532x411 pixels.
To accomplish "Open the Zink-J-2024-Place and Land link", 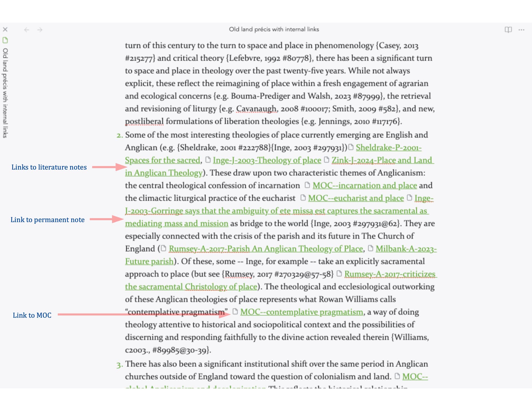I will pos(383,160).
